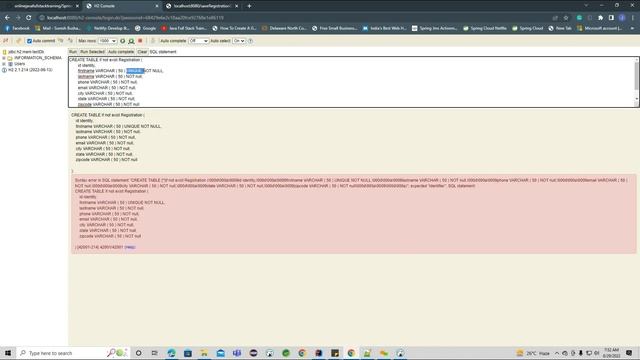The height and width of the screenshot is (360, 640).
Task: Open the Cortana circle icon on taskbar
Action: (138, 353)
